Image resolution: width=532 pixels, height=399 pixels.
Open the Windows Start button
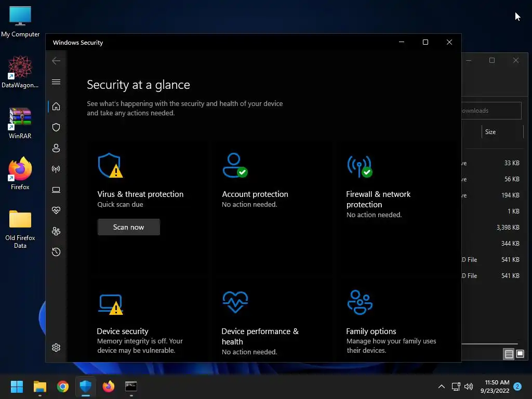[17, 387]
